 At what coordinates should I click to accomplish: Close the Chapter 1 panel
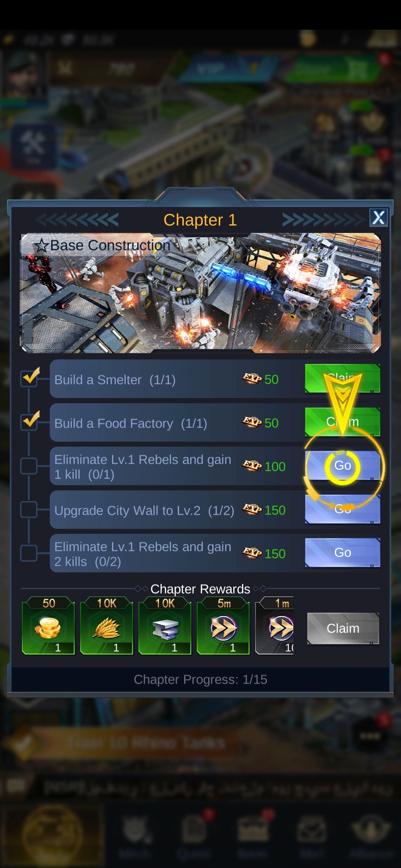coord(378,217)
